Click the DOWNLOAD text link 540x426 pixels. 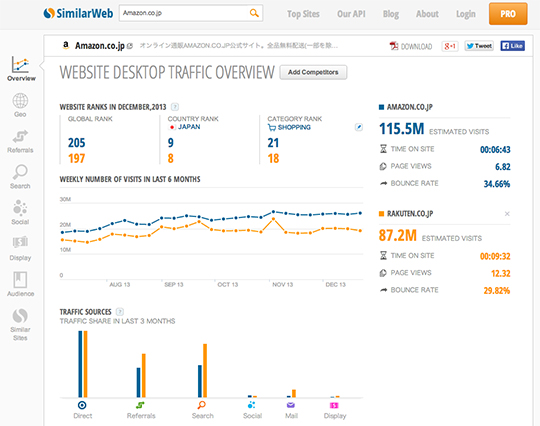[416, 46]
